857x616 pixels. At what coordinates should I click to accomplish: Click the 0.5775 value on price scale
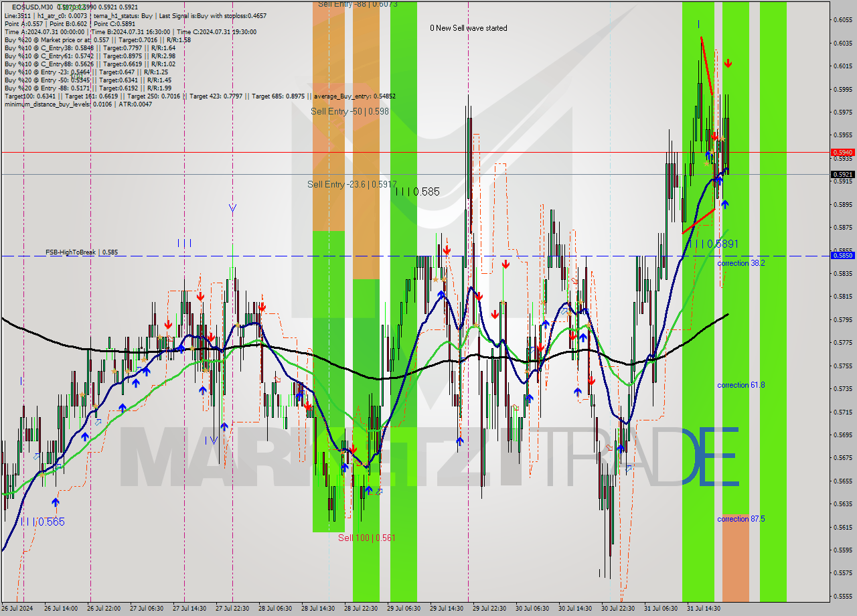click(x=842, y=343)
